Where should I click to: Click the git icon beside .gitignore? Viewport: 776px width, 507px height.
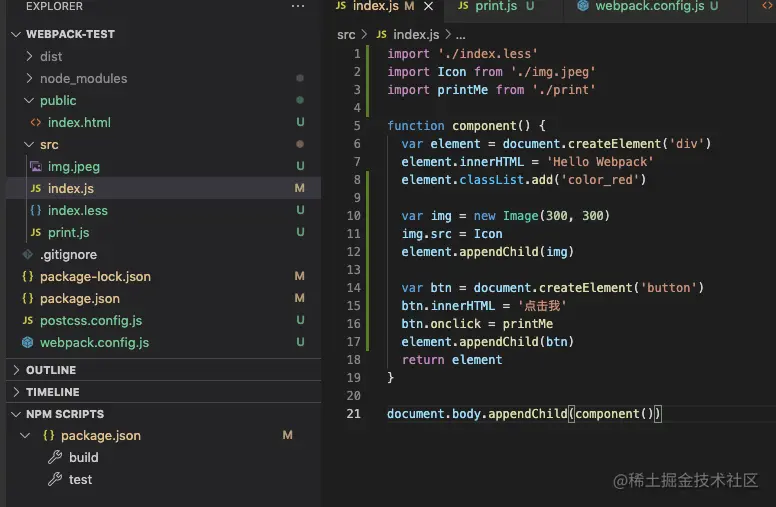tap(28, 254)
